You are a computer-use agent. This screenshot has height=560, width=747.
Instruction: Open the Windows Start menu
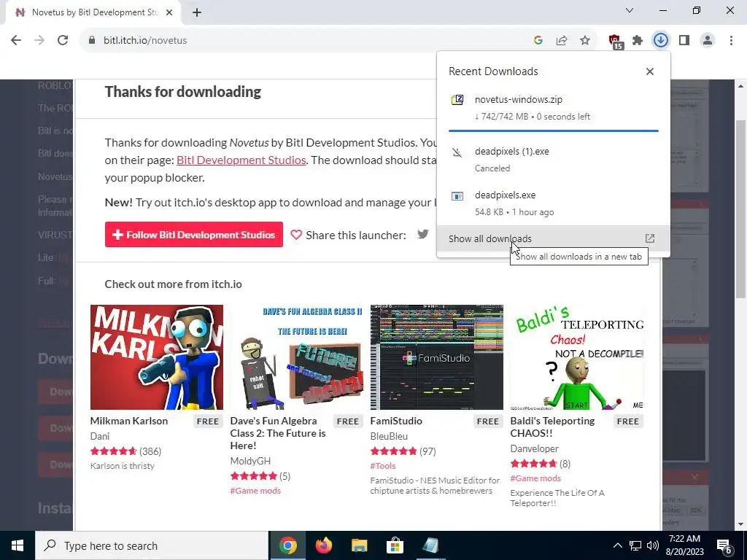pyautogui.click(x=18, y=545)
